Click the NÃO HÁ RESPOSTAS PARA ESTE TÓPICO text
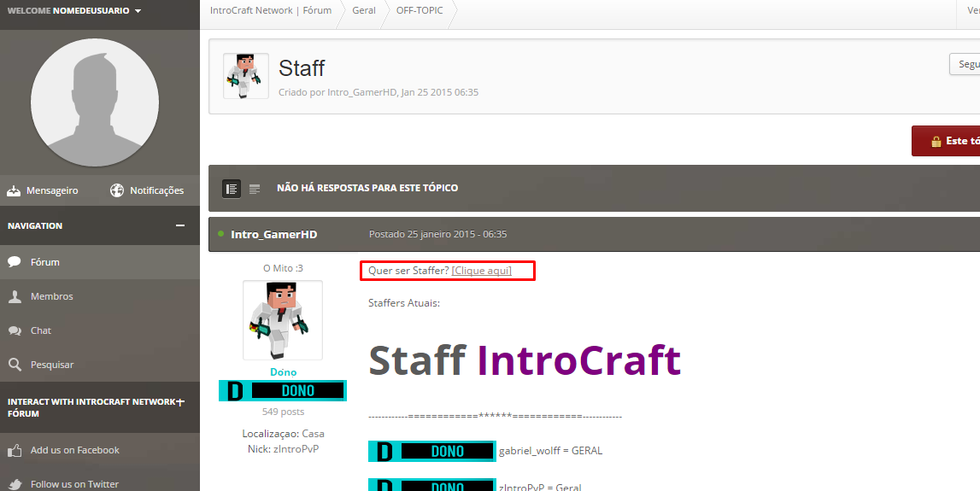Image resolution: width=980 pixels, height=491 pixels. coord(367,188)
